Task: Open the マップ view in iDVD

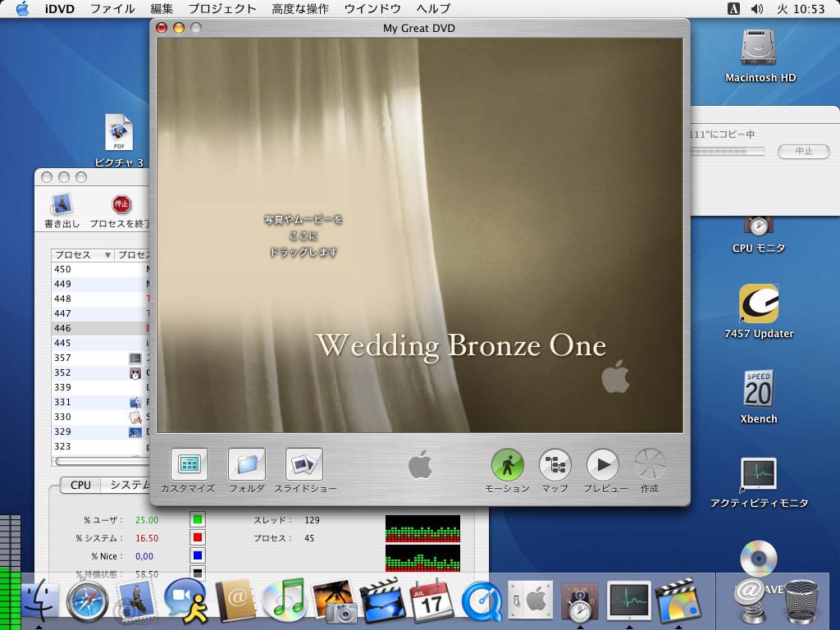Action: (555, 464)
